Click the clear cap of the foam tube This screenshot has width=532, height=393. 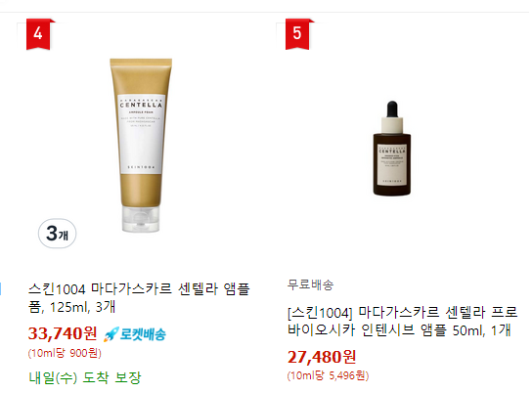(141, 219)
